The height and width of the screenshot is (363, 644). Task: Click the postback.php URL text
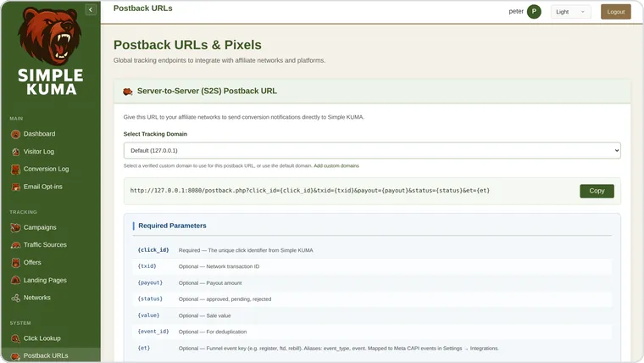click(x=309, y=191)
